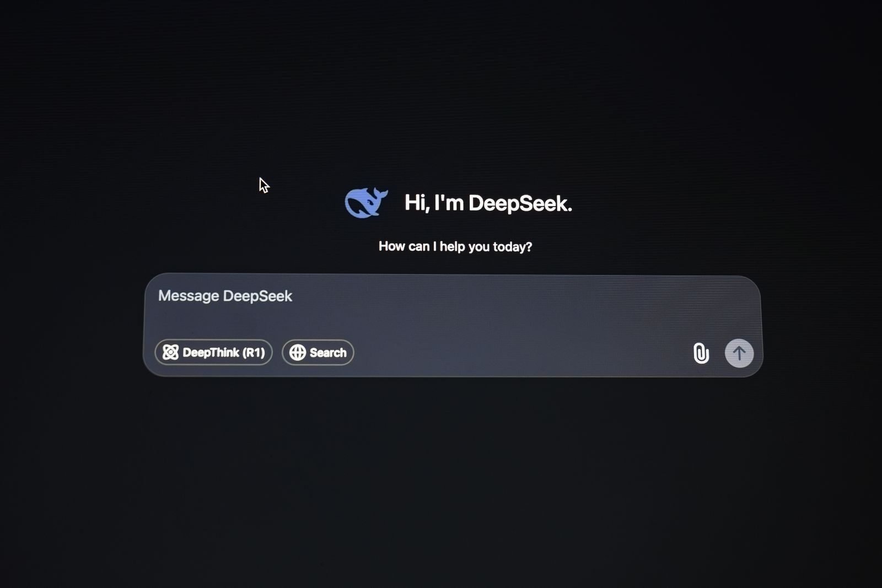Click the send arrow button

tap(739, 353)
